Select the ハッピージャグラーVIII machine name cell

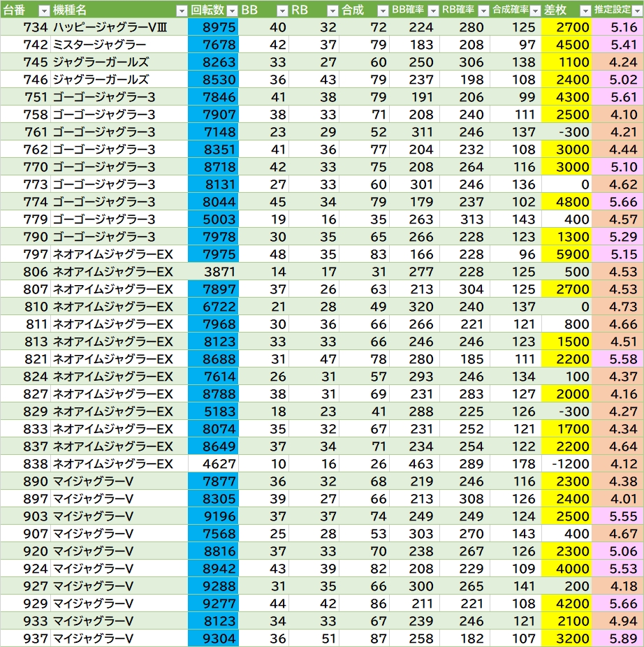pos(119,27)
